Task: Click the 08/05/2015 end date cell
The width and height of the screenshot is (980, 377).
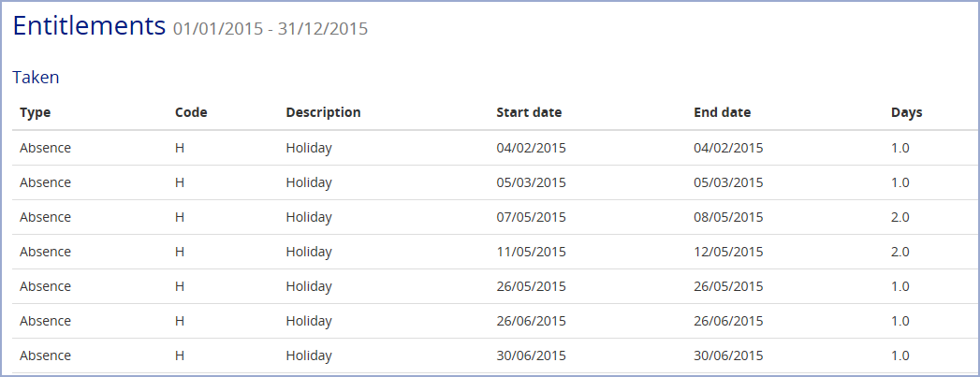Action: [x=728, y=217]
